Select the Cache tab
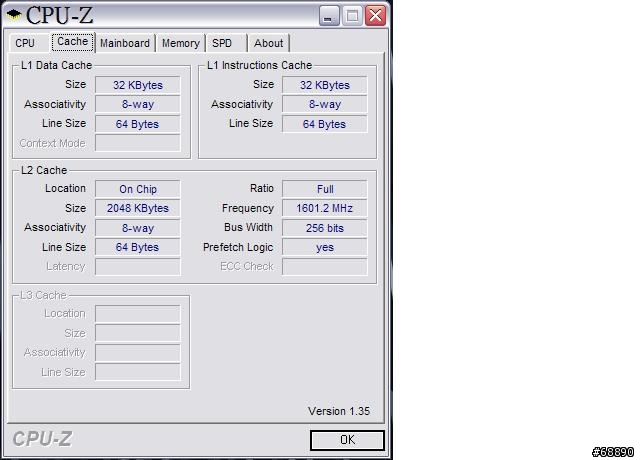The height and width of the screenshot is (460, 640). (x=73, y=42)
